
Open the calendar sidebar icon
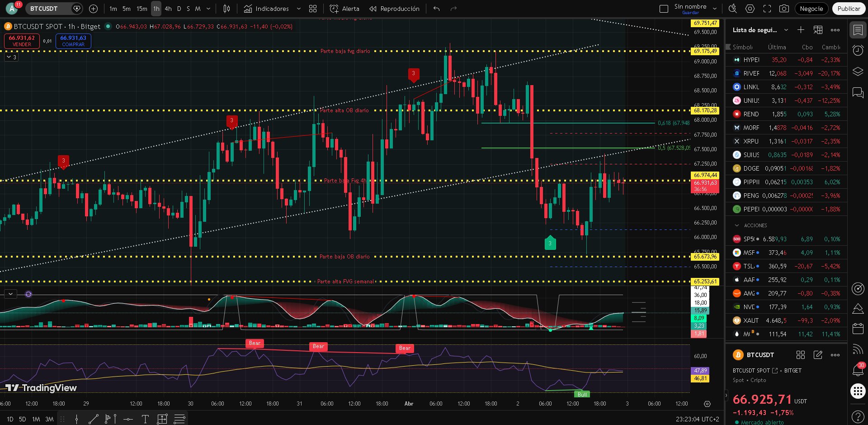coord(858,329)
